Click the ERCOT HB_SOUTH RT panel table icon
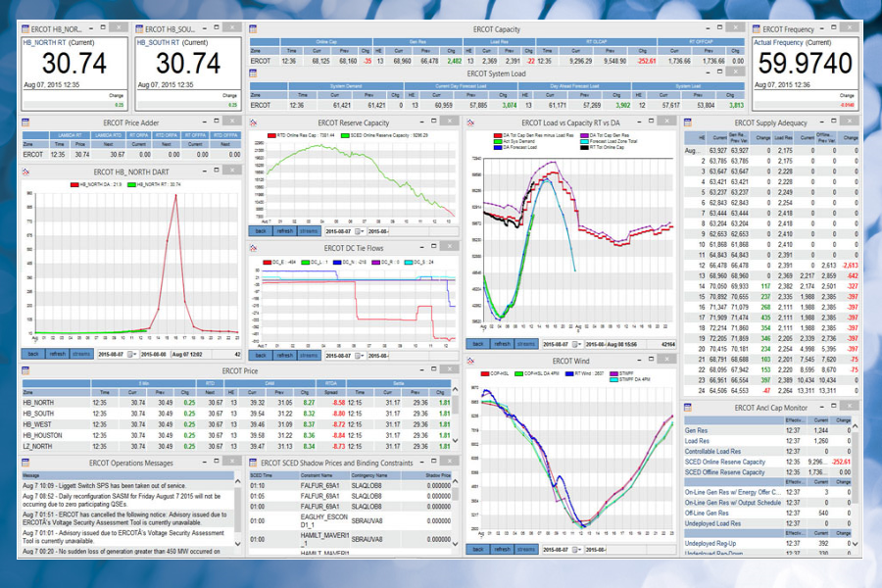This screenshot has width=882, height=588. tap(139, 28)
